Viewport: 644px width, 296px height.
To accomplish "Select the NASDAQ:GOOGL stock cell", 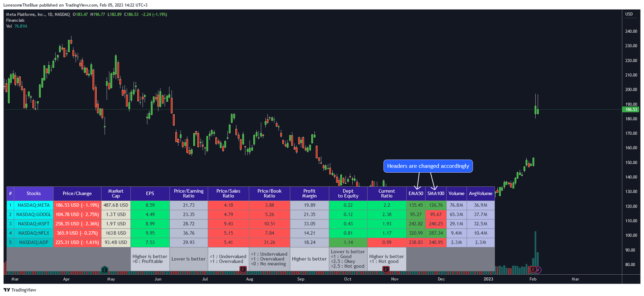I will pyautogui.click(x=33, y=215).
